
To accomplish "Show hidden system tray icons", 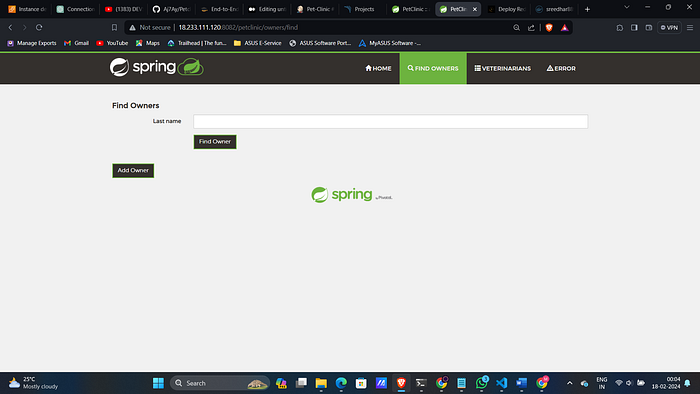I will pyautogui.click(x=570, y=383).
